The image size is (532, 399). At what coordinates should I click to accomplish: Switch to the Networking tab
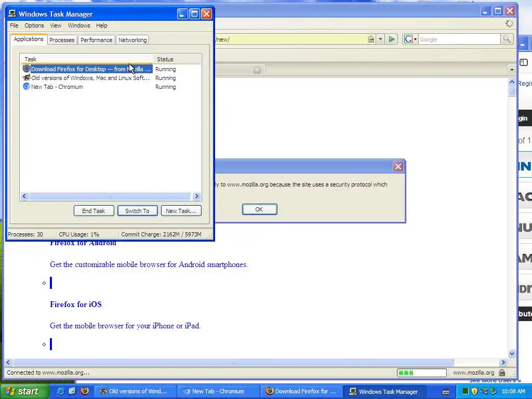click(132, 39)
